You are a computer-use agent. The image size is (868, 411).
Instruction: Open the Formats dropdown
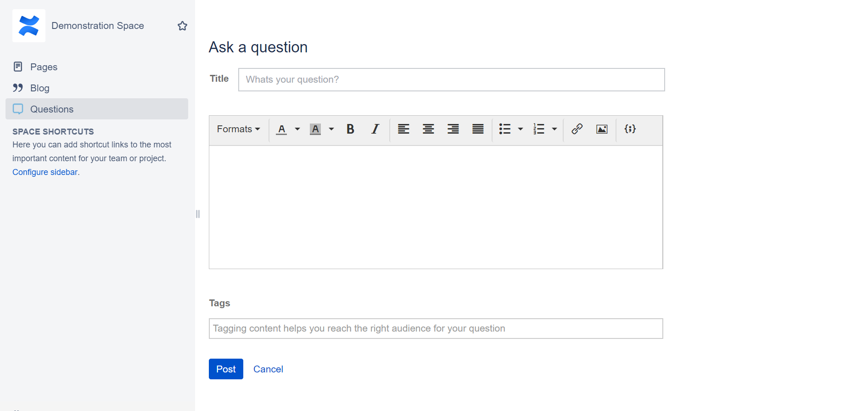pyautogui.click(x=238, y=129)
